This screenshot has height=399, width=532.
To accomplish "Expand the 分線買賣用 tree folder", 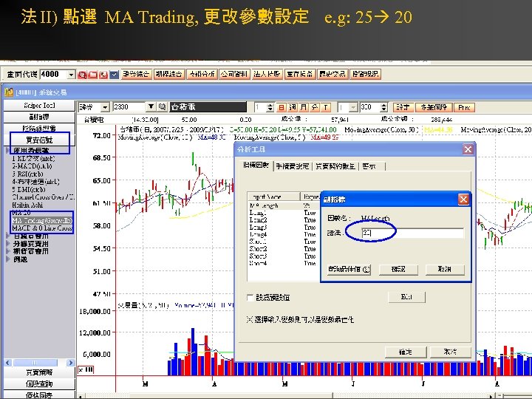I will pyautogui.click(x=8, y=244).
